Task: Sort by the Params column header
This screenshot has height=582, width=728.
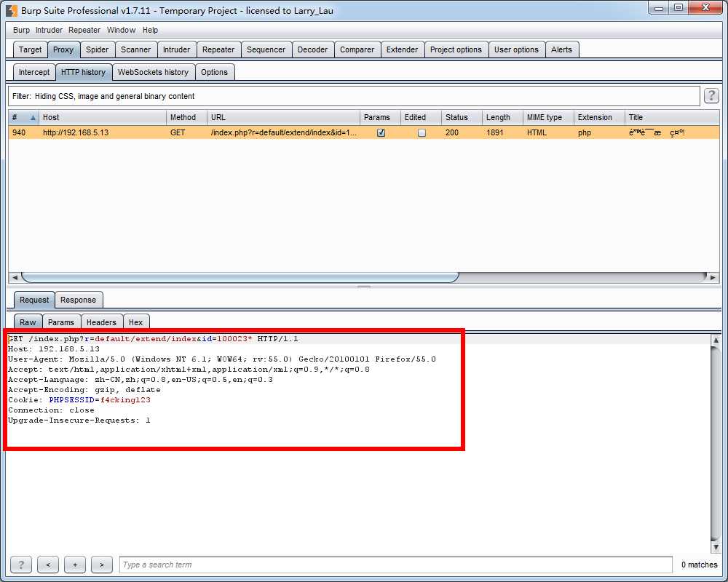Action: pos(380,117)
